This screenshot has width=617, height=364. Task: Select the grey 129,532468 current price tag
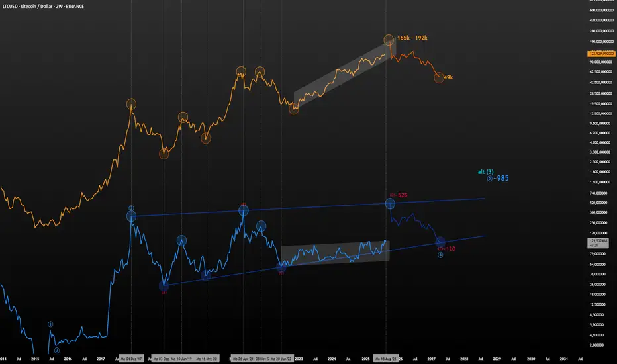pos(598,243)
